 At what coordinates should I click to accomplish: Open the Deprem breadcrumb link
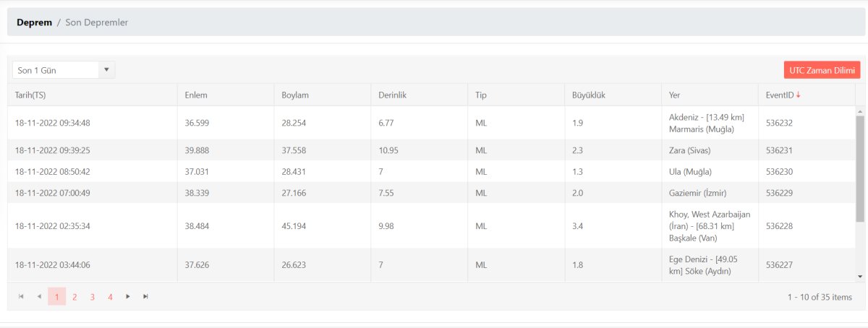(x=35, y=22)
